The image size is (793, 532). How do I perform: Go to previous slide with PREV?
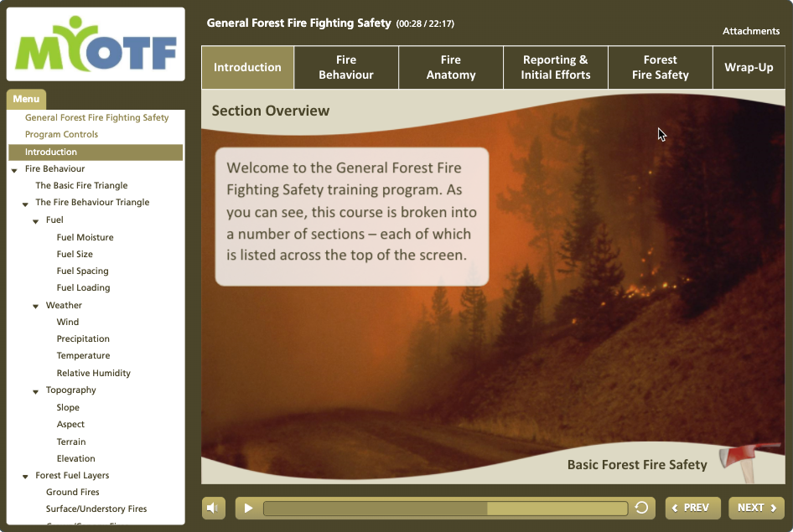pyautogui.click(x=693, y=508)
